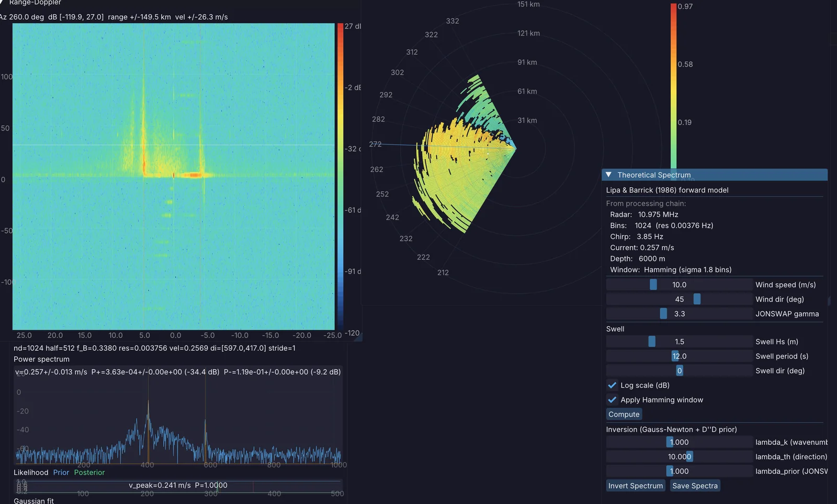
Task: Adjust the Swell period slider
Action: tap(679, 356)
